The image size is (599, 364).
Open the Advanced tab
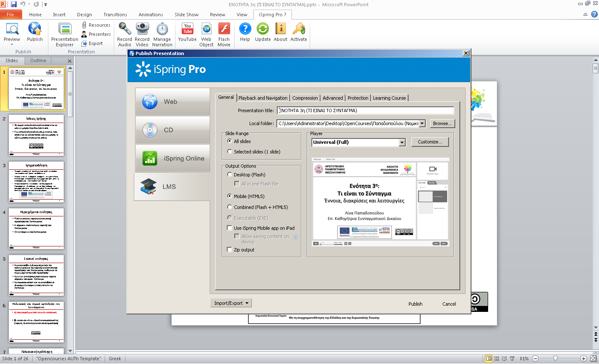pos(333,98)
